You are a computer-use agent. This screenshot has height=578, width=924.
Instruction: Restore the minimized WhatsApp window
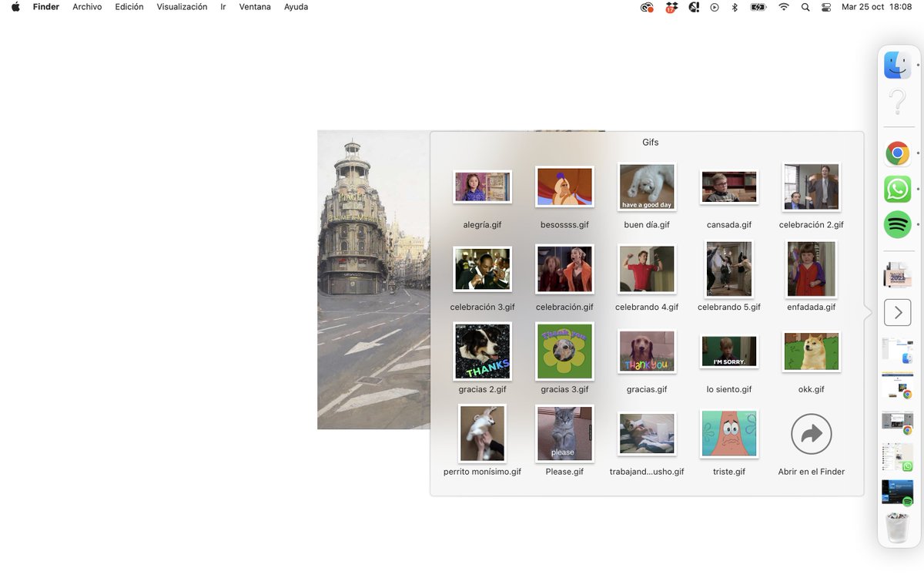point(898,458)
